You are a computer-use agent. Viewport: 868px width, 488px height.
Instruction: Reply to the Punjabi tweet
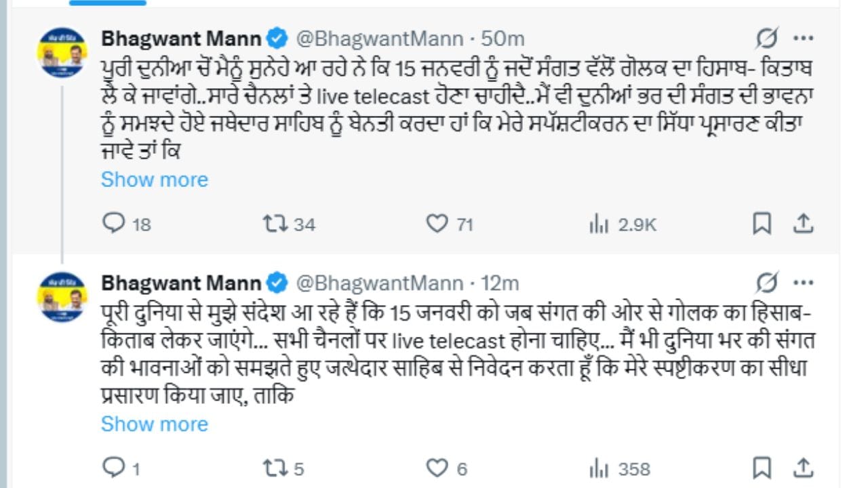(113, 224)
